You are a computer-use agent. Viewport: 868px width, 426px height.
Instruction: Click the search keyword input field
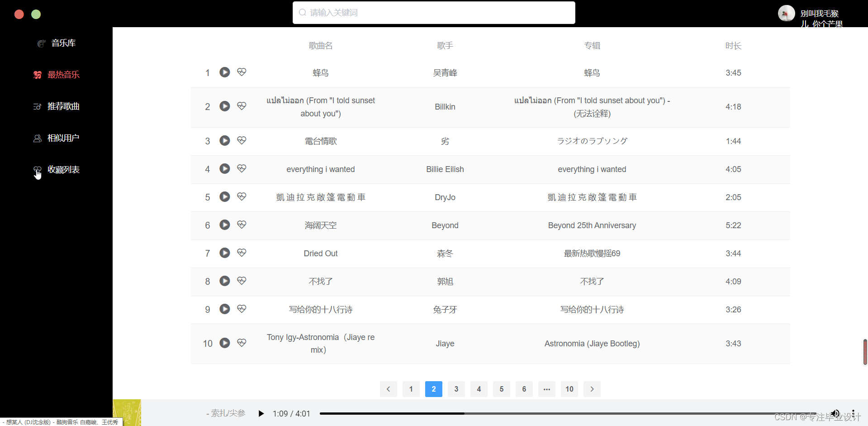(x=434, y=13)
